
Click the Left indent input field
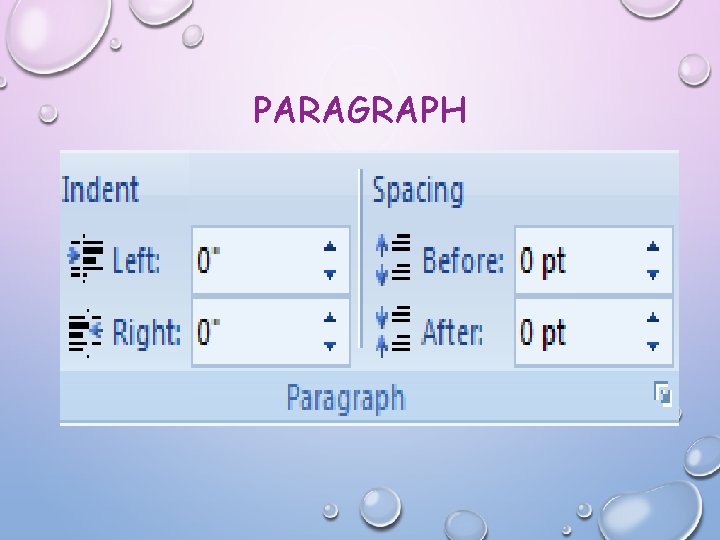(252, 260)
